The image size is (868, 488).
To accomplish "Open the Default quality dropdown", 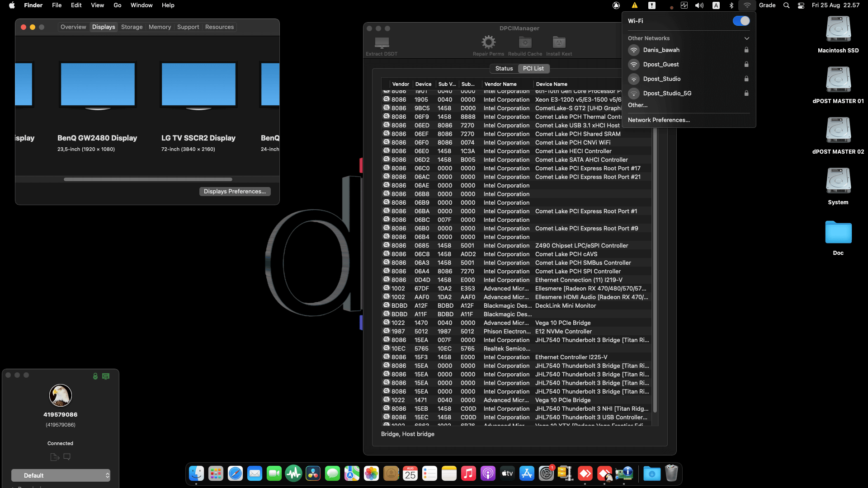I will (61, 475).
